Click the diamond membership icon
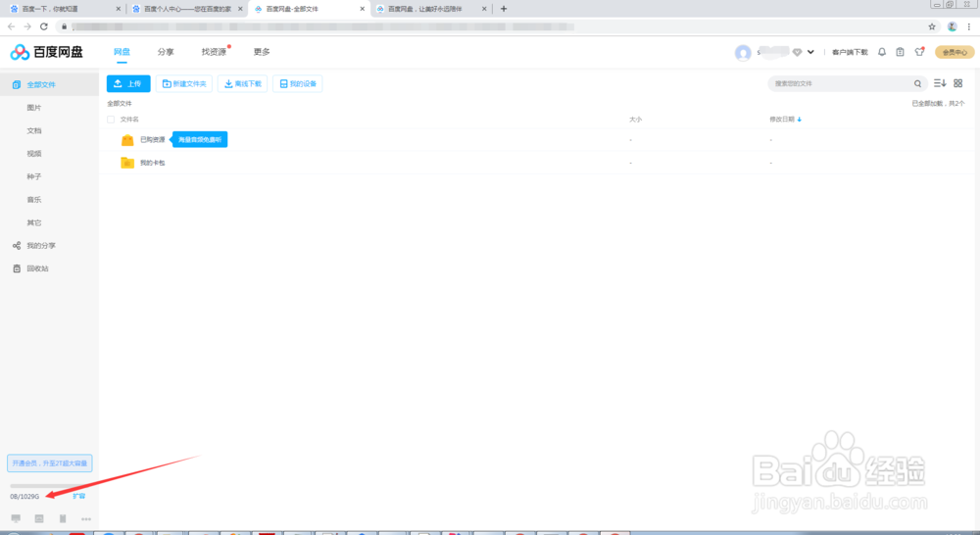Viewport: 980px width, 535px height. (x=797, y=53)
